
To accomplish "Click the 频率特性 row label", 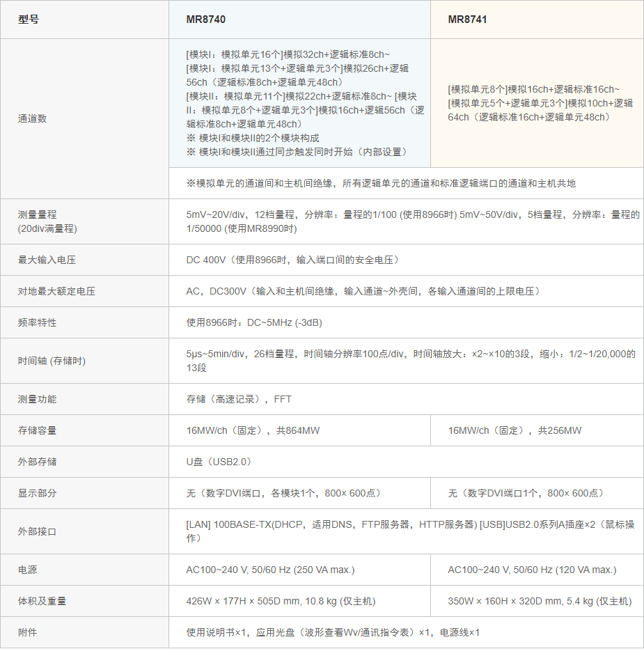I will [38, 323].
